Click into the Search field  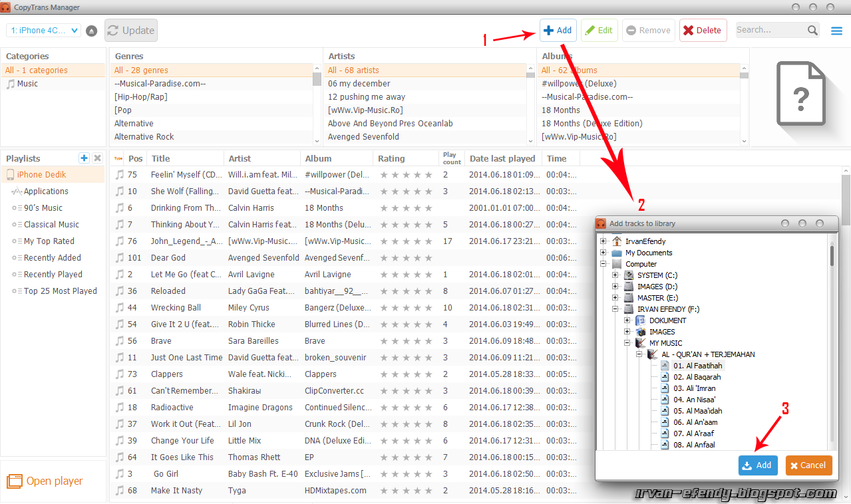point(770,30)
